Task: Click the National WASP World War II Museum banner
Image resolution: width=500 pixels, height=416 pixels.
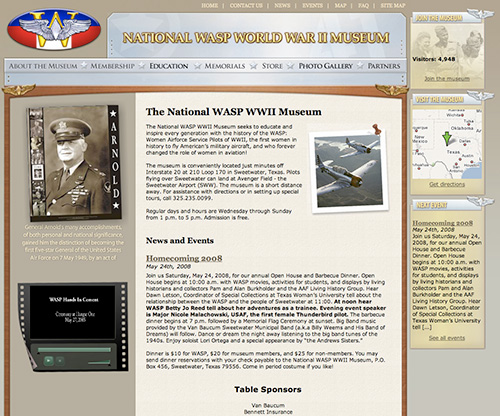Action: pos(256,37)
